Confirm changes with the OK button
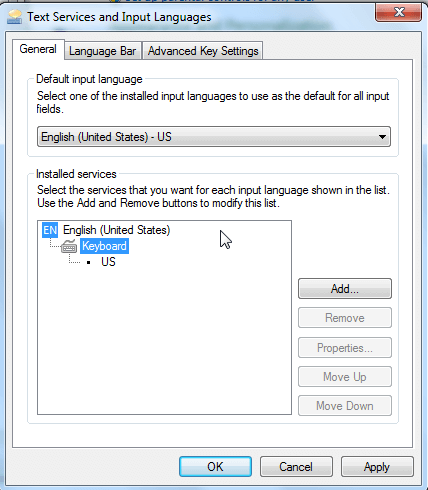Screen dimensions: 428x490 click(x=215, y=467)
